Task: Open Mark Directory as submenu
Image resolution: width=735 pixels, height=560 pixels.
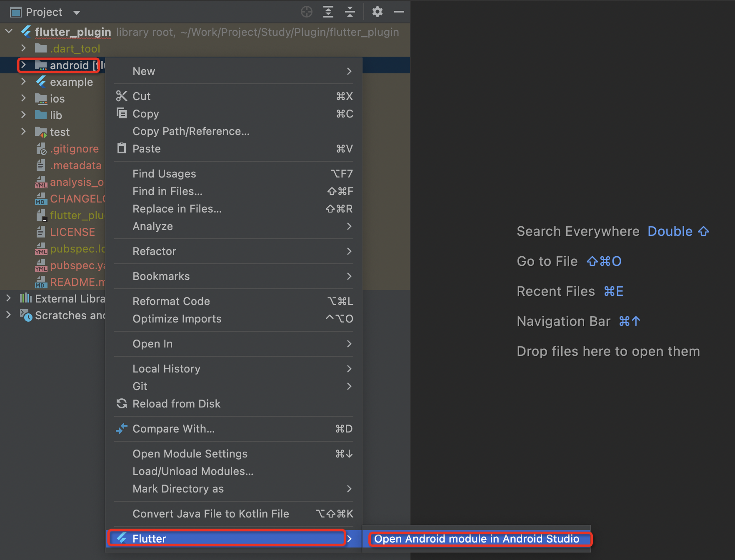Action: point(234,489)
